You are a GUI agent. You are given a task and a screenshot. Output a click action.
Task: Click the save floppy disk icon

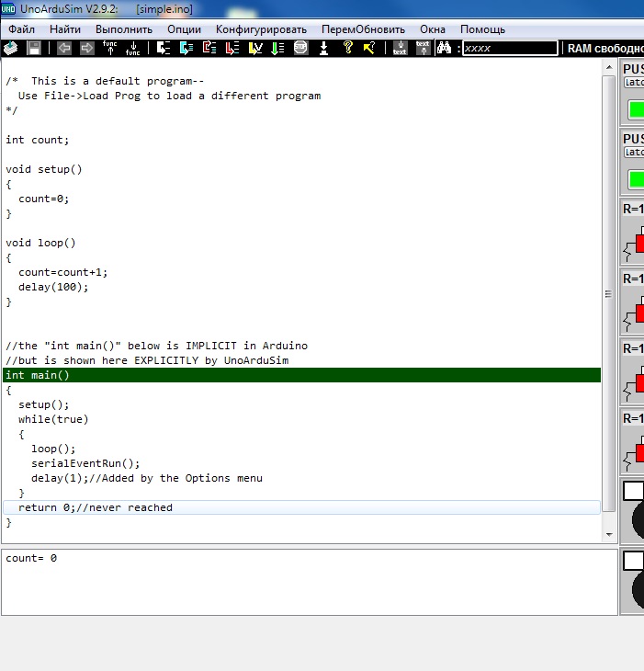pos(34,48)
